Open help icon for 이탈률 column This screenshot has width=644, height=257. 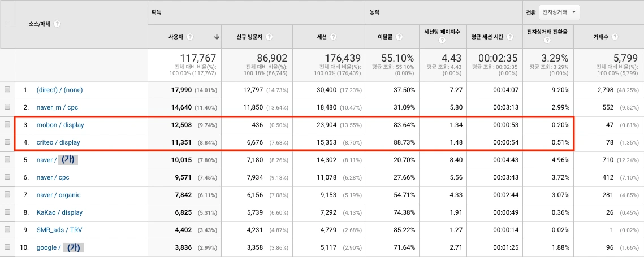point(399,37)
